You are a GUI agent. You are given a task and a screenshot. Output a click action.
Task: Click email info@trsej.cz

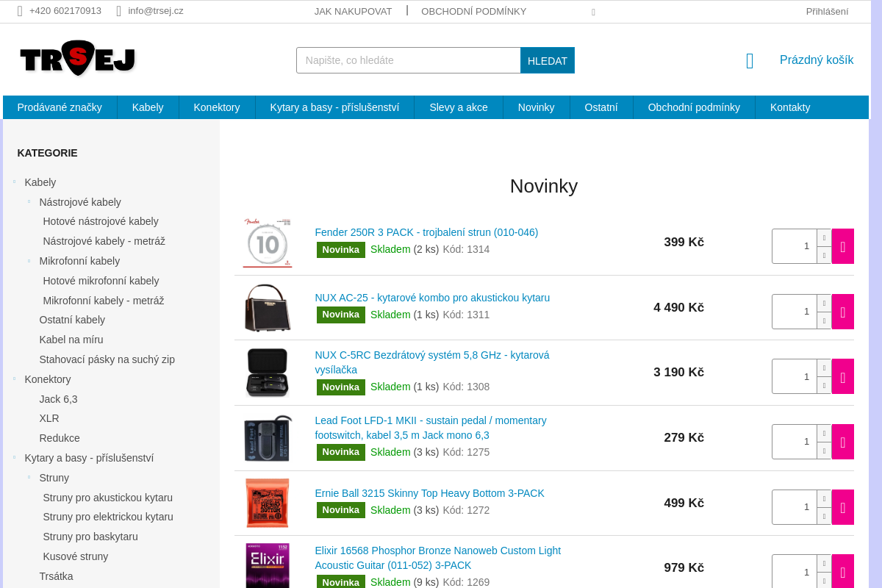tap(156, 11)
